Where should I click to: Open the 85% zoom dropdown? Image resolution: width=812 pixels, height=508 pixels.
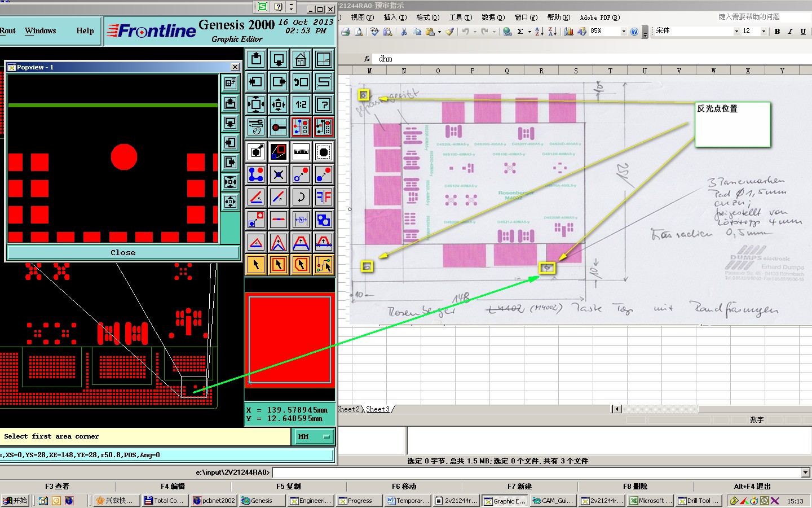624,32
